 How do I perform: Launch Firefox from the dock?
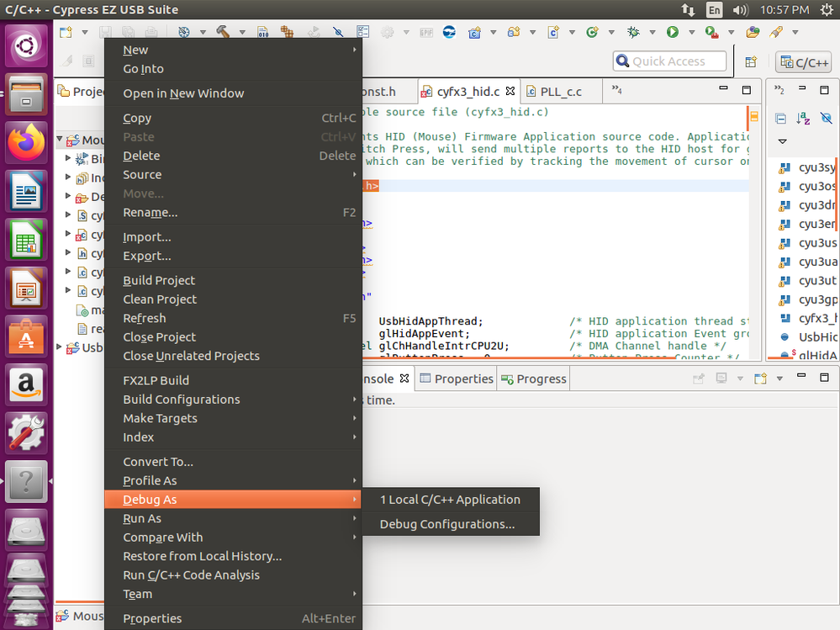pyautogui.click(x=26, y=143)
